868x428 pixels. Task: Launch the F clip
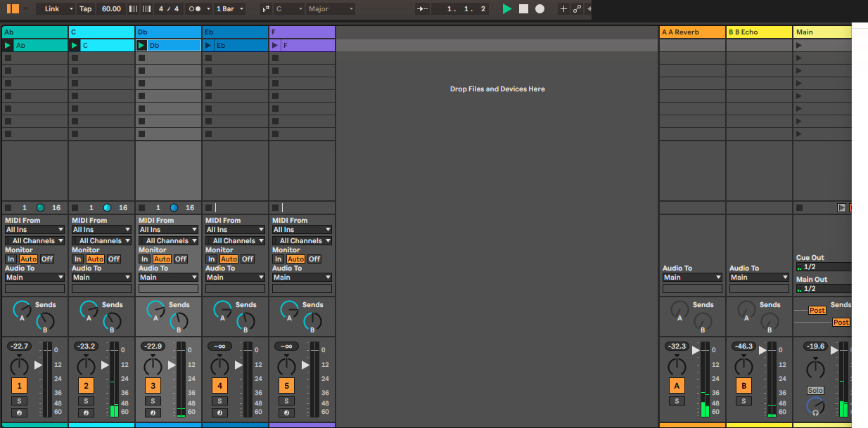click(276, 46)
